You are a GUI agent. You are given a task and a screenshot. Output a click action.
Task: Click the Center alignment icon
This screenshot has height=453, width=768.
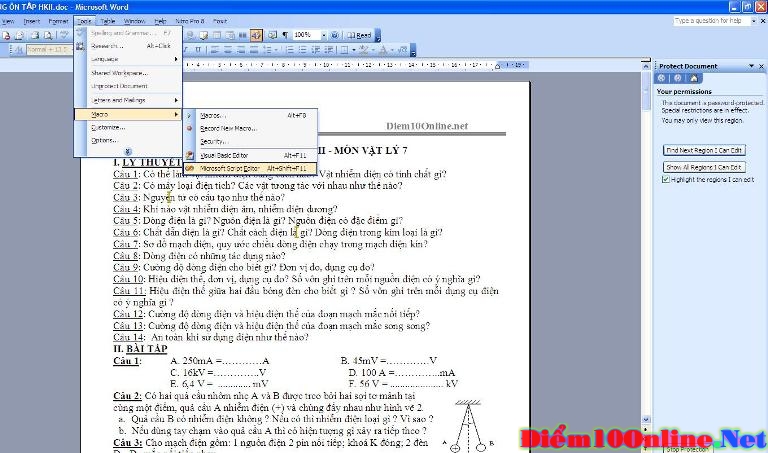click(x=228, y=49)
